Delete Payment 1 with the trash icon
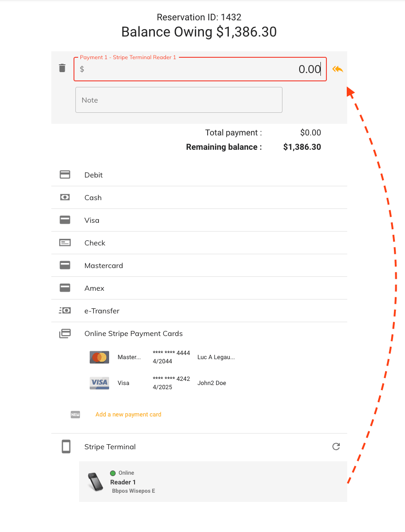405x532 pixels. [62, 68]
